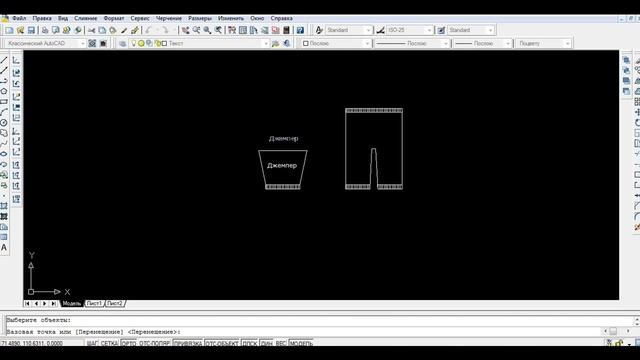Open the Файл menu
The image size is (640, 360).
coord(19,18)
